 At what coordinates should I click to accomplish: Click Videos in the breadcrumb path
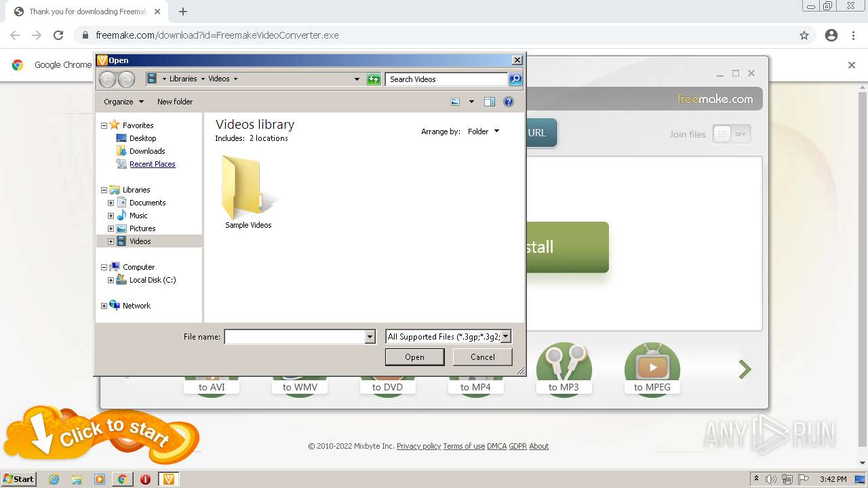coord(218,79)
